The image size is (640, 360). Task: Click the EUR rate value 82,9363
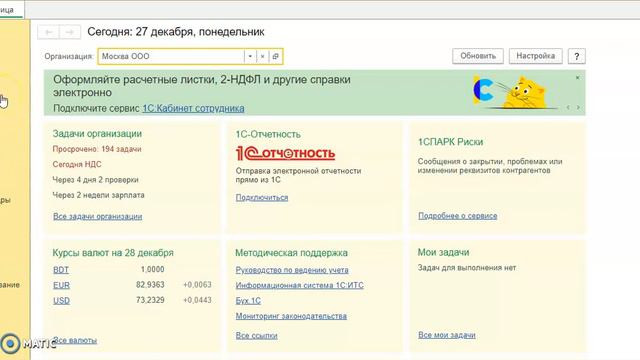[x=150, y=284]
